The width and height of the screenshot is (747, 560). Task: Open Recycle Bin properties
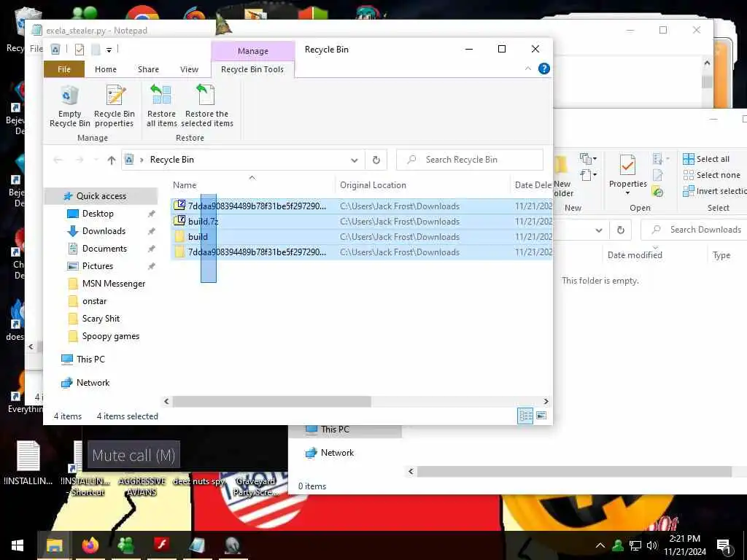(115, 106)
